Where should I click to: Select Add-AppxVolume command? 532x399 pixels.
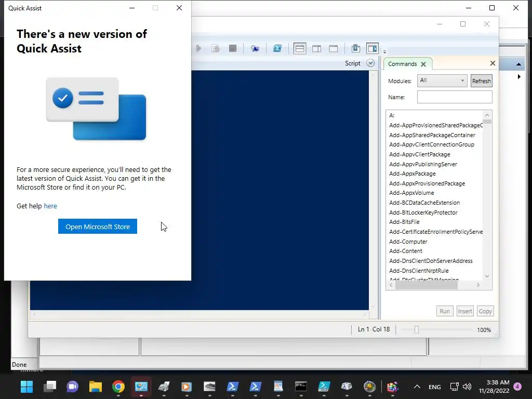click(411, 193)
